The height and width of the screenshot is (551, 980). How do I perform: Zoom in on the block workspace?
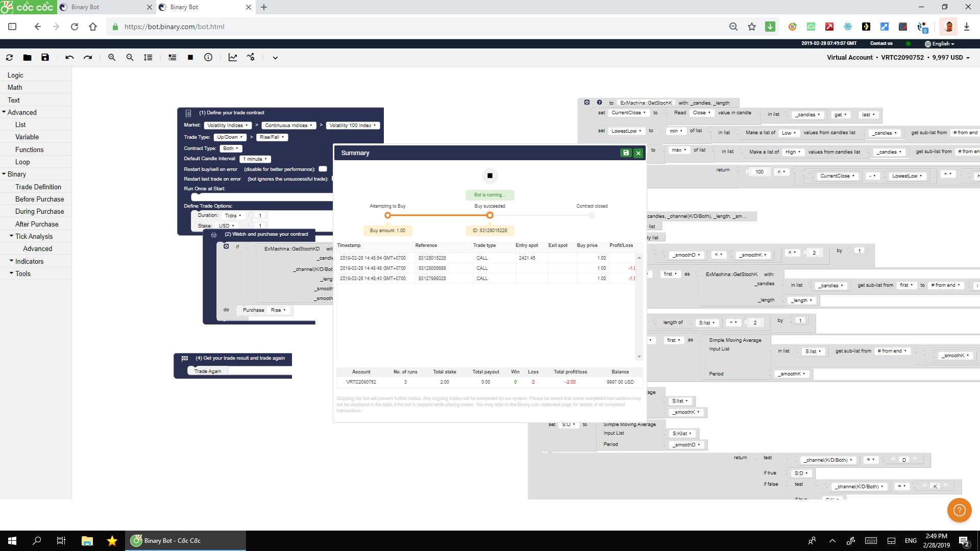(111, 57)
